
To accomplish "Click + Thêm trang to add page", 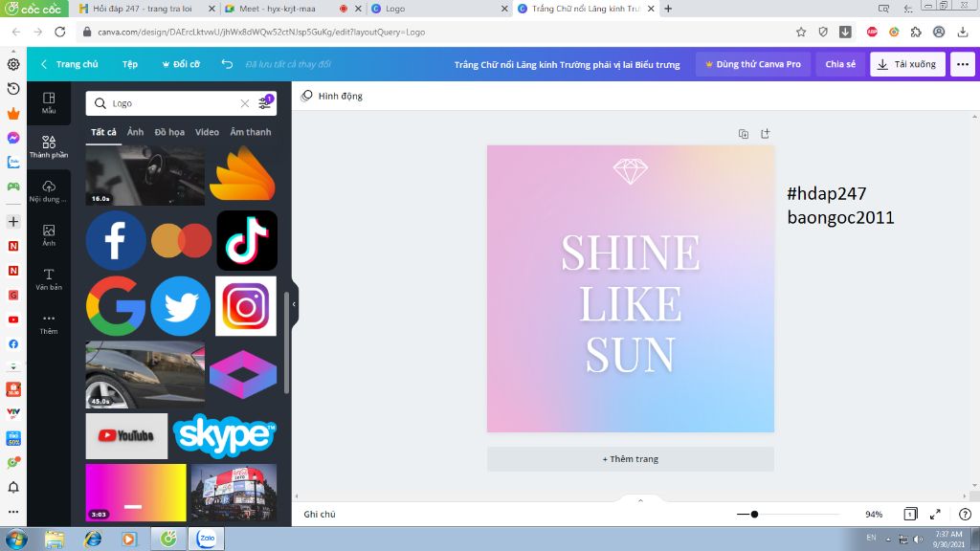I will click(631, 459).
